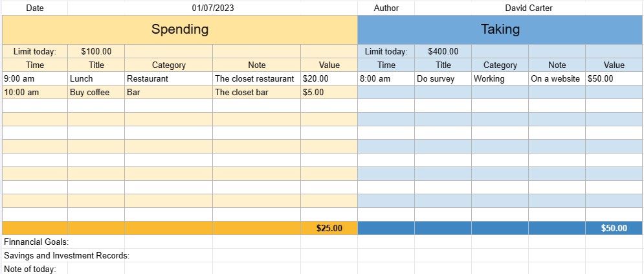The width and height of the screenshot is (644, 274).
Task: Select the Taking section header
Action: [x=500, y=29]
